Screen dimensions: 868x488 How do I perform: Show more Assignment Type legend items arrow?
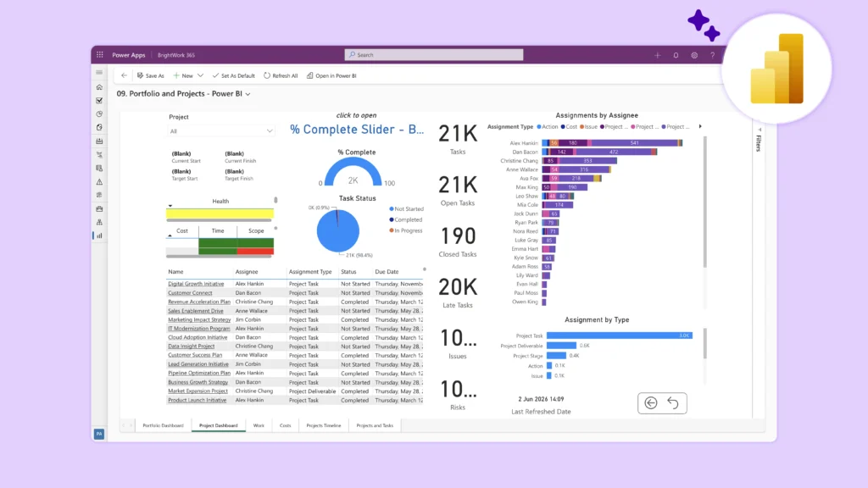click(x=700, y=127)
